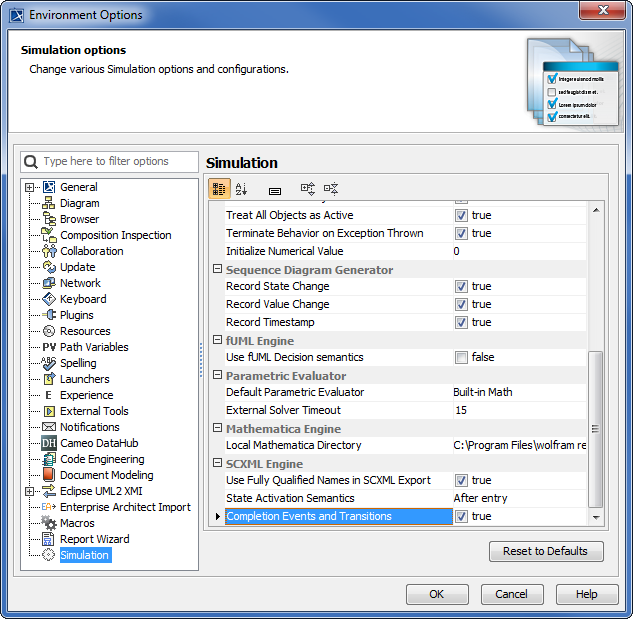Select the Diagram options icon
633x619 pixels.
(49, 203)
